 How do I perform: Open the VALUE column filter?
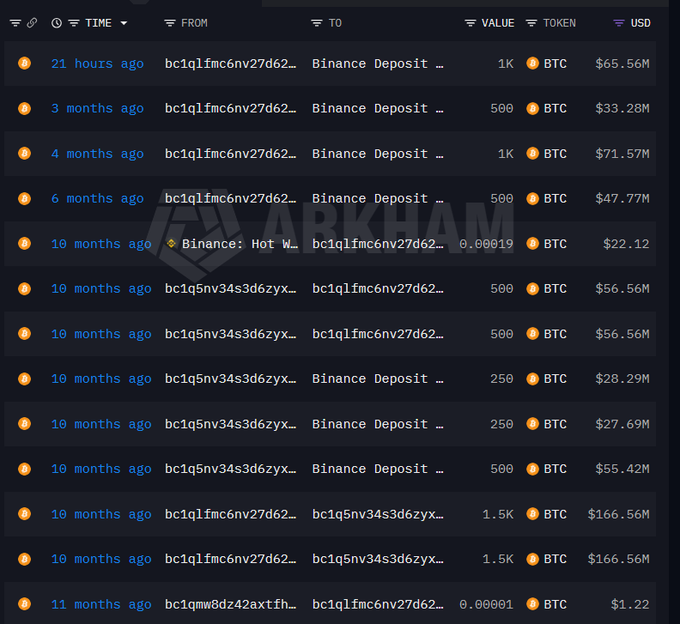tap(470, 23)
